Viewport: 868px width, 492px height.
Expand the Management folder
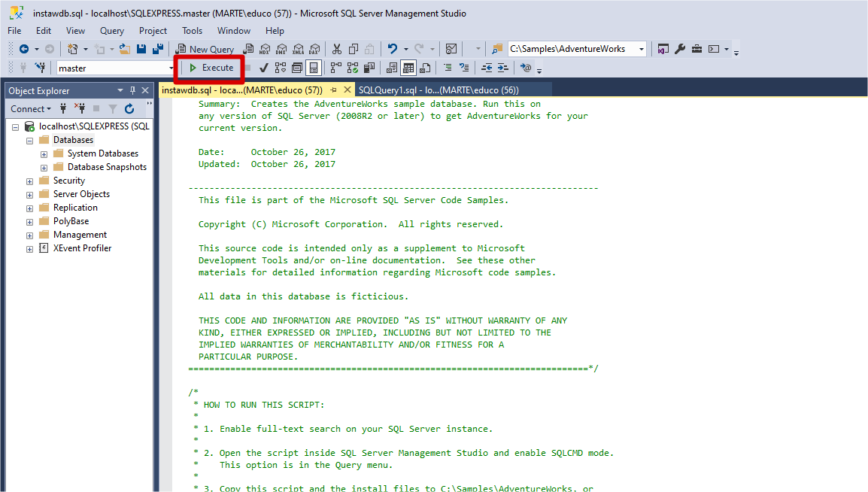click(30, 235)
